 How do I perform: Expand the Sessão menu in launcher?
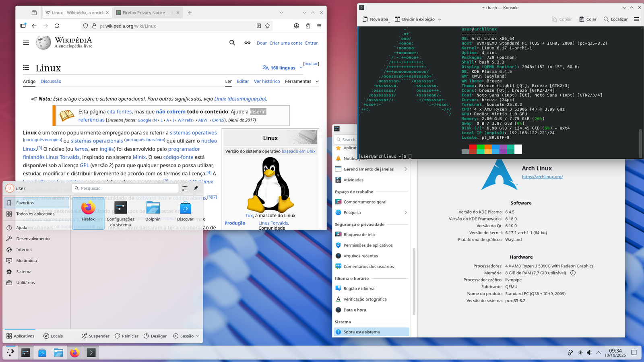[186, 336]
